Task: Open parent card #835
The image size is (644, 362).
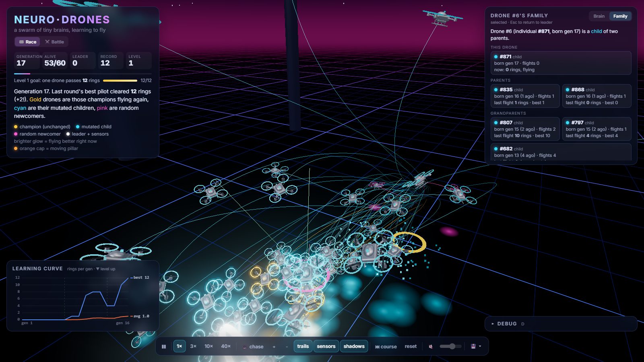Action: pos(525,96)
